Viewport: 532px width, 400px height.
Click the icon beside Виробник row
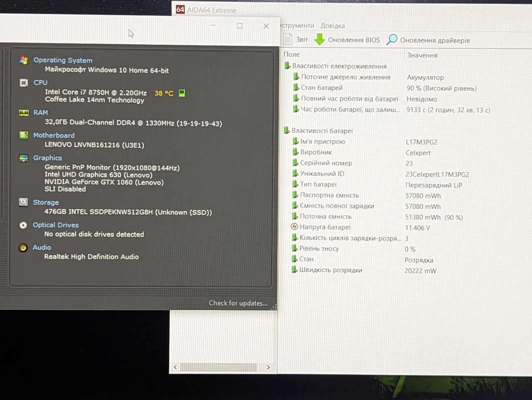296,152
